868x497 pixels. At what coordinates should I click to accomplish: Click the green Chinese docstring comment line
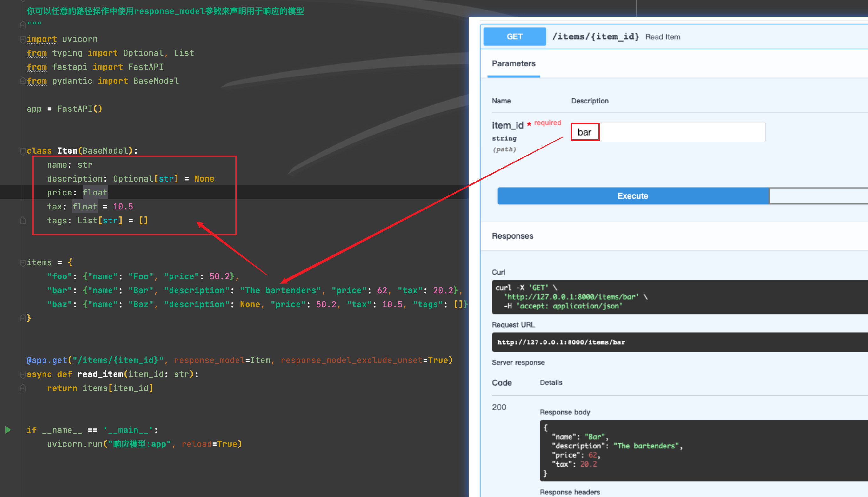click(165, 11)
